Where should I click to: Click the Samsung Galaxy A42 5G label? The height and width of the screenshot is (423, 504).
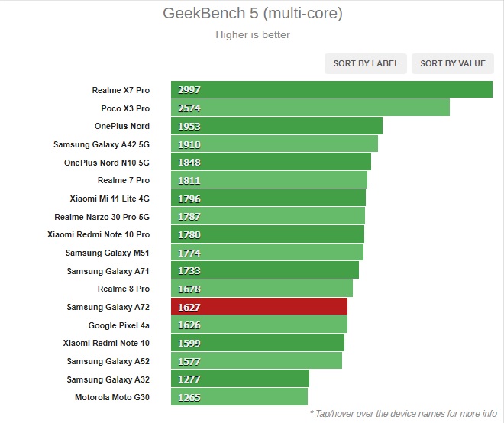tap(102, 144)
